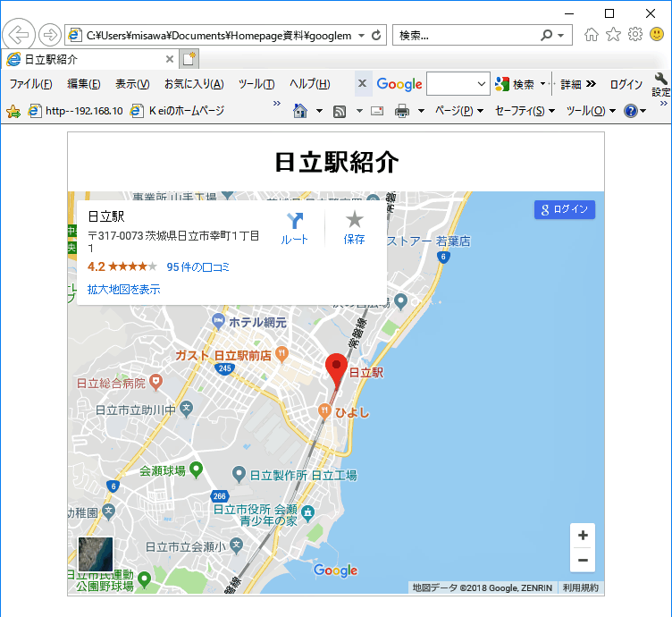Expand the 検索 button dropdown arrow
This screenshot has width=672, height=617.
pos(542,84)
